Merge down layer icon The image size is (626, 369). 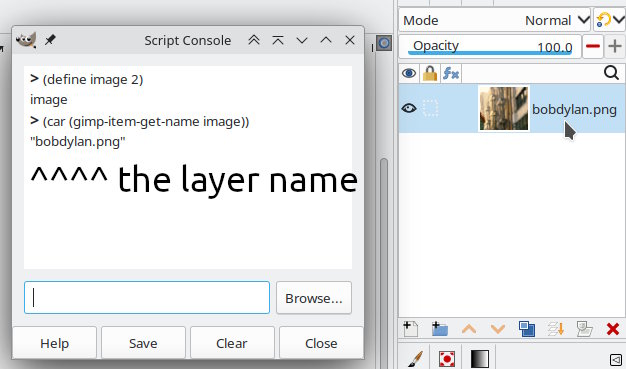coord(555,329)
